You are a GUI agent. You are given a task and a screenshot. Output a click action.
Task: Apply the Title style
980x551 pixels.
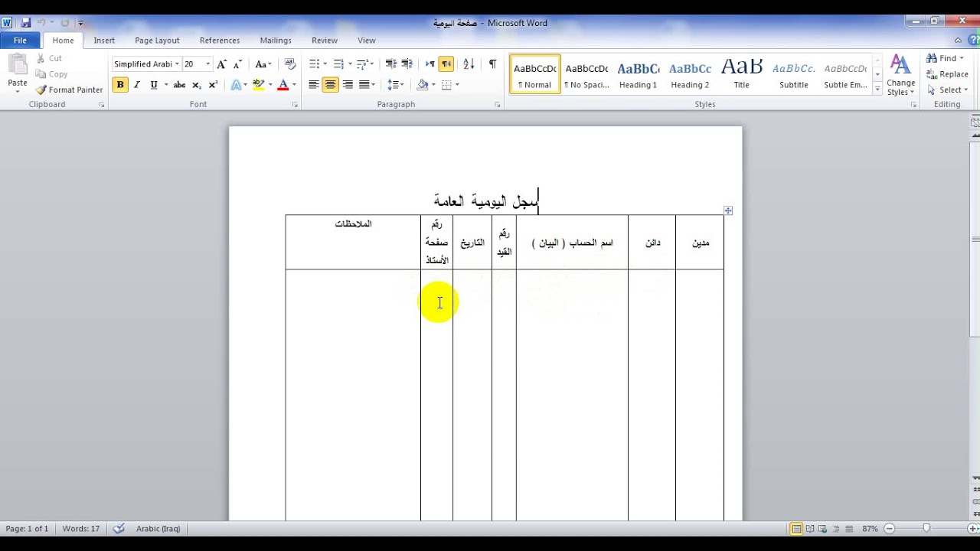(741, 74)
